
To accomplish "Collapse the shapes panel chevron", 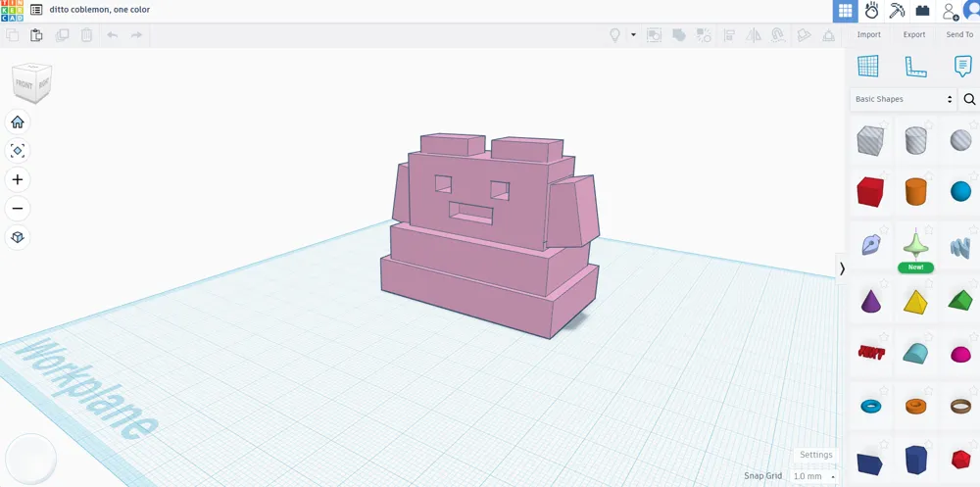I will 842,268.
